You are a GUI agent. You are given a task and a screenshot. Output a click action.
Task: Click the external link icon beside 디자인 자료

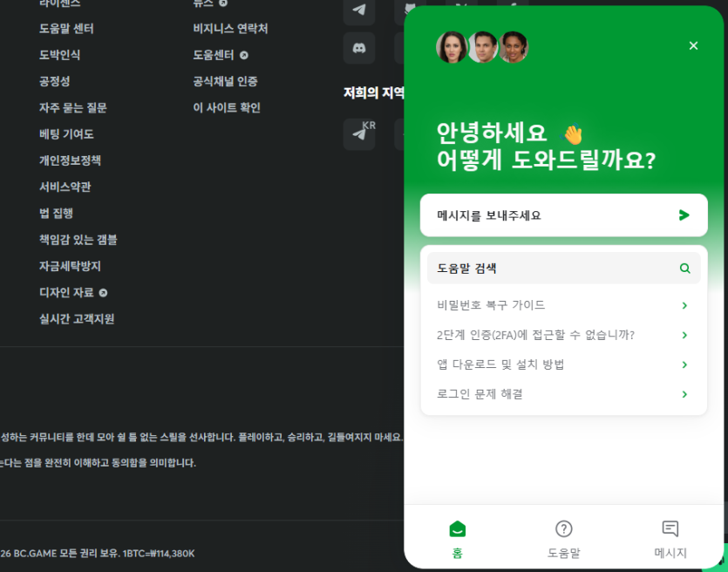[103, 293]
